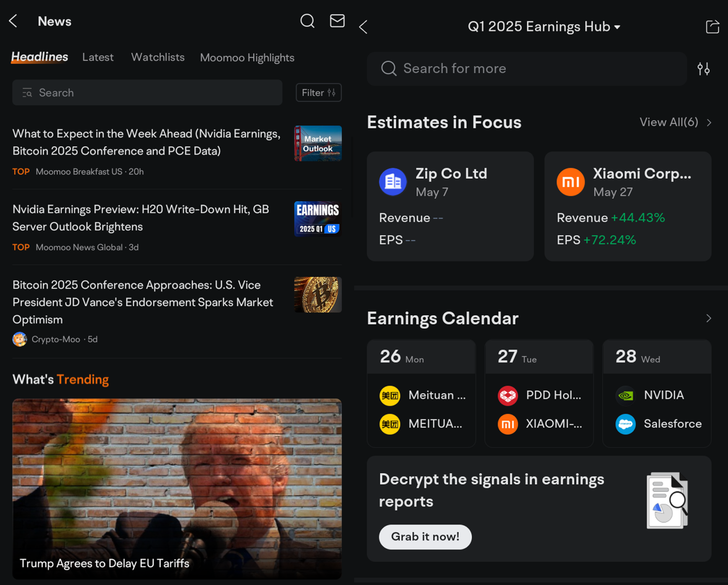The width and height of the screenshot is (728, 585).
Task: Click the Crypto-Moo author name
Action: (56, 339)
